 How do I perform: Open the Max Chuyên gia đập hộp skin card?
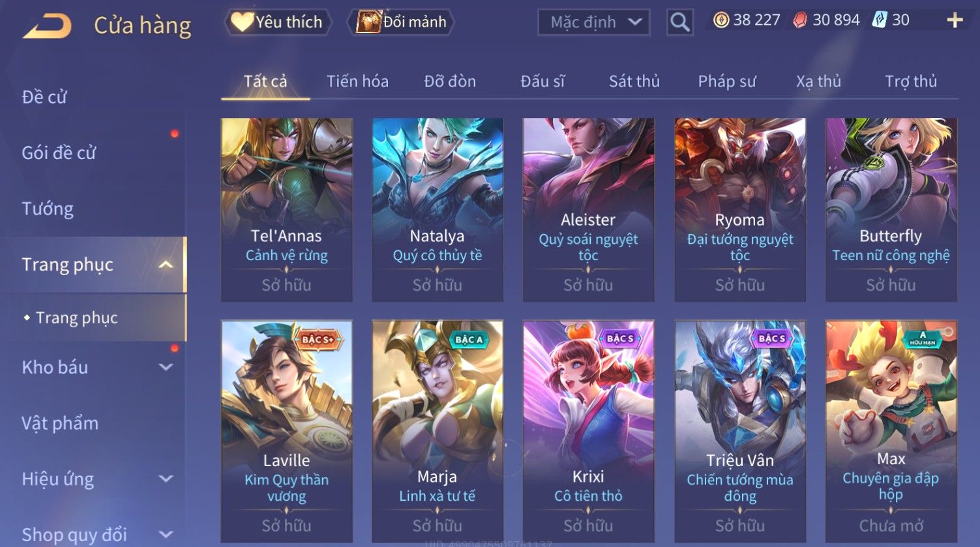pyautogui.click(x=891, y=432)
